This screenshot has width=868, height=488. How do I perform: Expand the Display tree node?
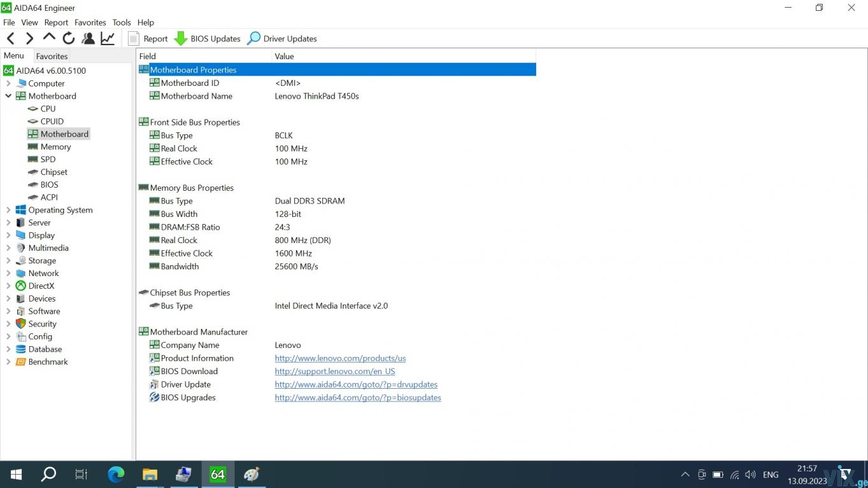[8, 235]
